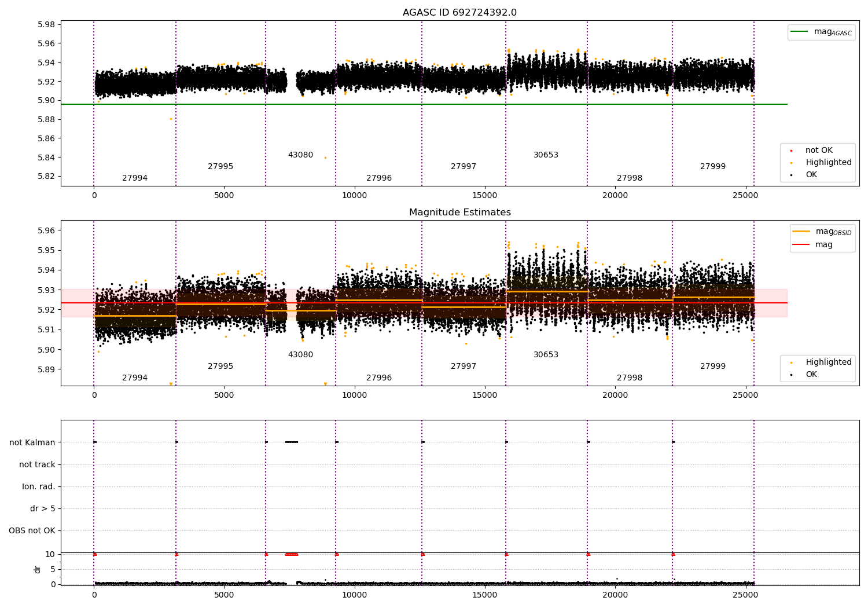Select the red 'mag' legend line sample

coord(801,244)
